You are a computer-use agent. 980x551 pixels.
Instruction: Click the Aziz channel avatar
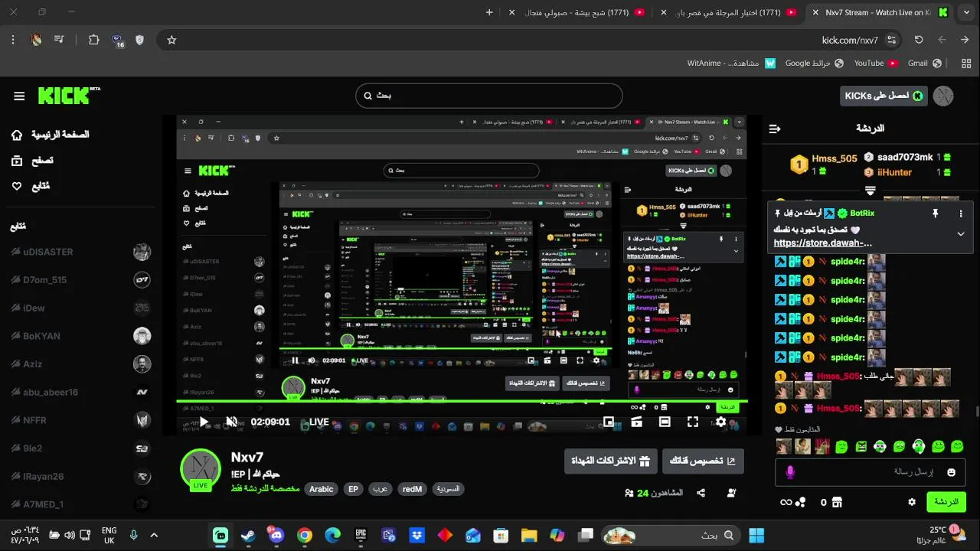pyautogui.click(x=142, y=364)
